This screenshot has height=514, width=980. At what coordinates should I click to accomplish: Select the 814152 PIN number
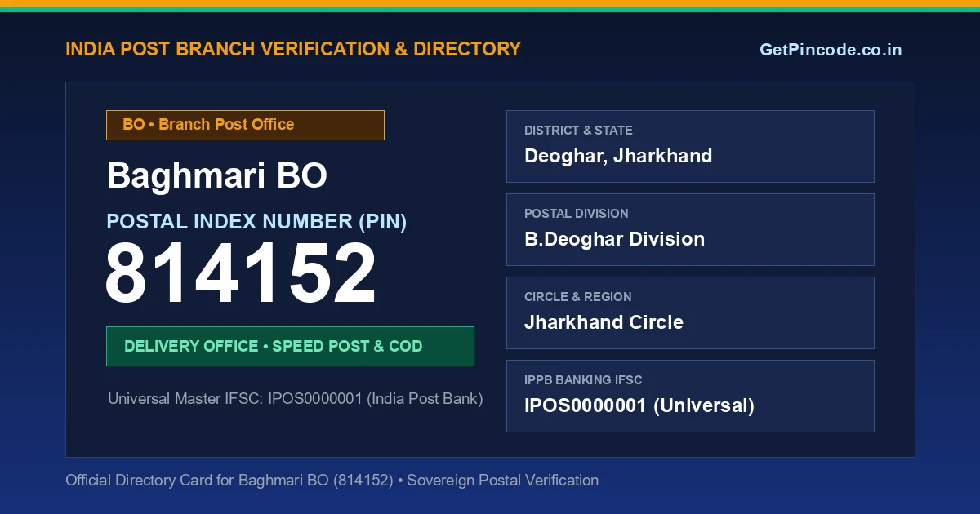241,275
